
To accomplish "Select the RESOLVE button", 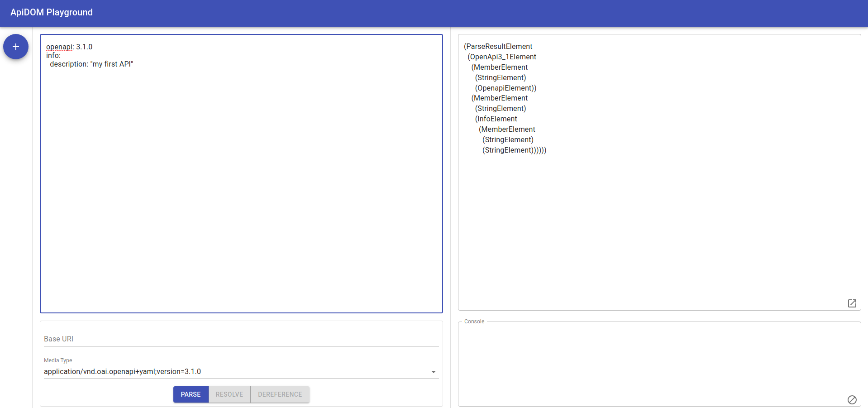I will coord(229,394).
